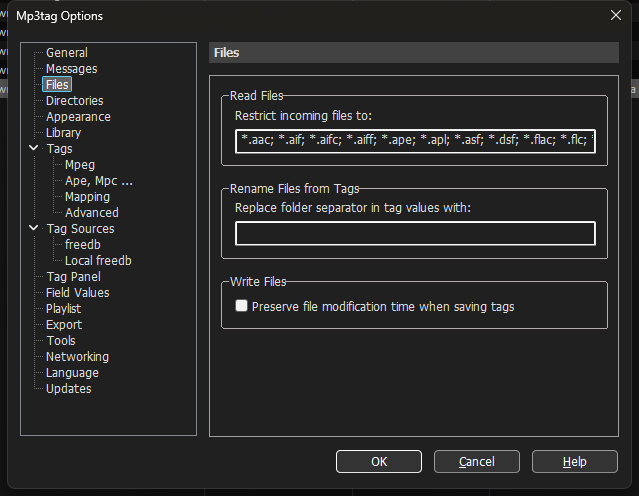Enable preserve file modification time checkbox
This screenshot has height=496, width=639.
pos(241,306)
